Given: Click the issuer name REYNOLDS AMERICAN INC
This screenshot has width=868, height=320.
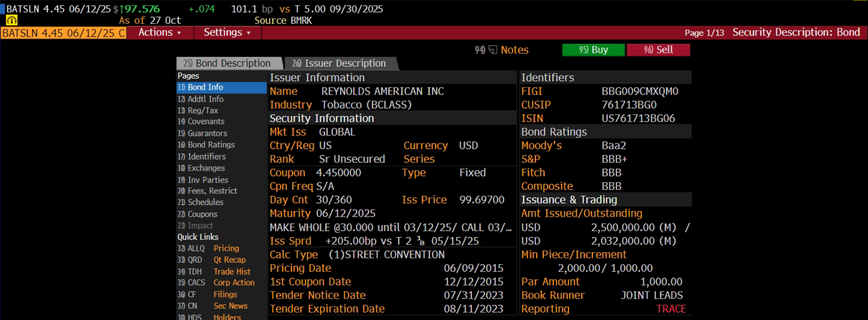Looking at the screenshot, I should 383,92.
